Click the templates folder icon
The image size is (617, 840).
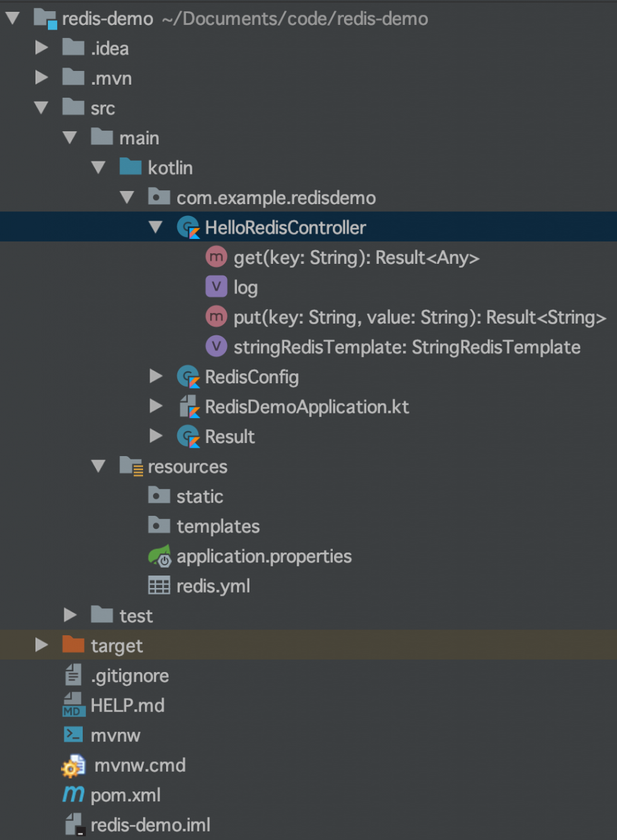[x=160, y=526]
